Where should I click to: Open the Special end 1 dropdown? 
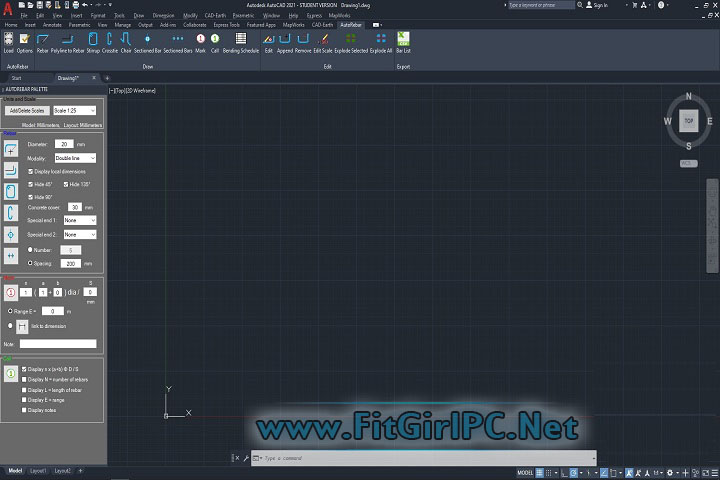(79, 220)
